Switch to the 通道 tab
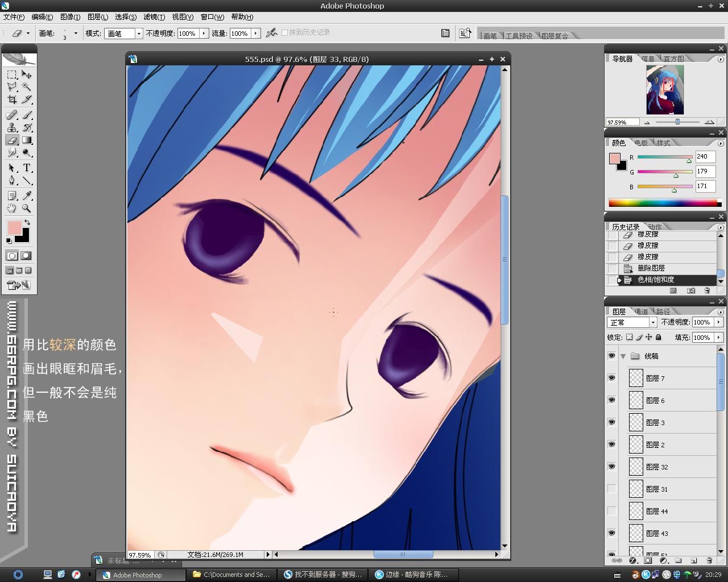Image resolution: width=728 pixels, height=582 pixels. tap(641, 311)
